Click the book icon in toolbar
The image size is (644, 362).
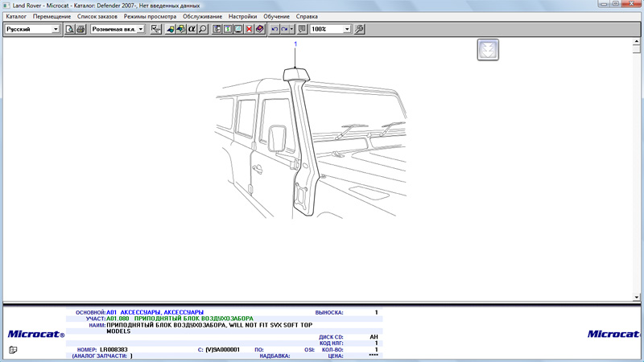tap(259, 29)
